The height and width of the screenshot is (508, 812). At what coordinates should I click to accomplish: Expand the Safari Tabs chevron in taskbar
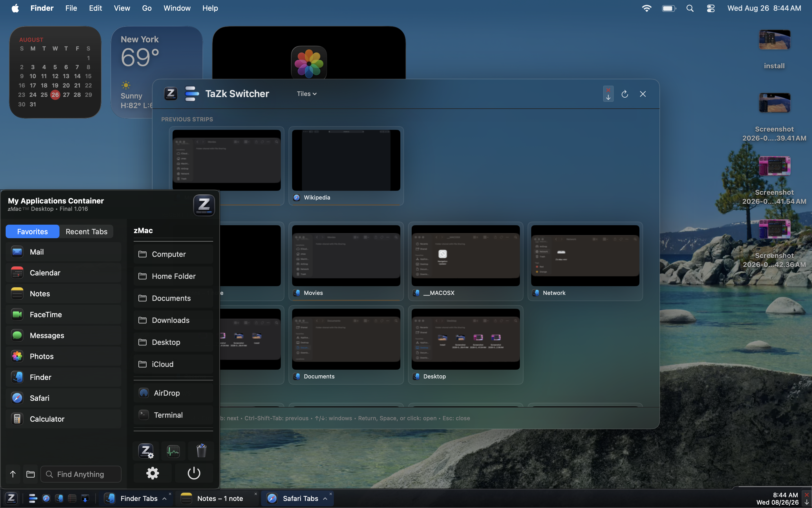coord(325,499)
